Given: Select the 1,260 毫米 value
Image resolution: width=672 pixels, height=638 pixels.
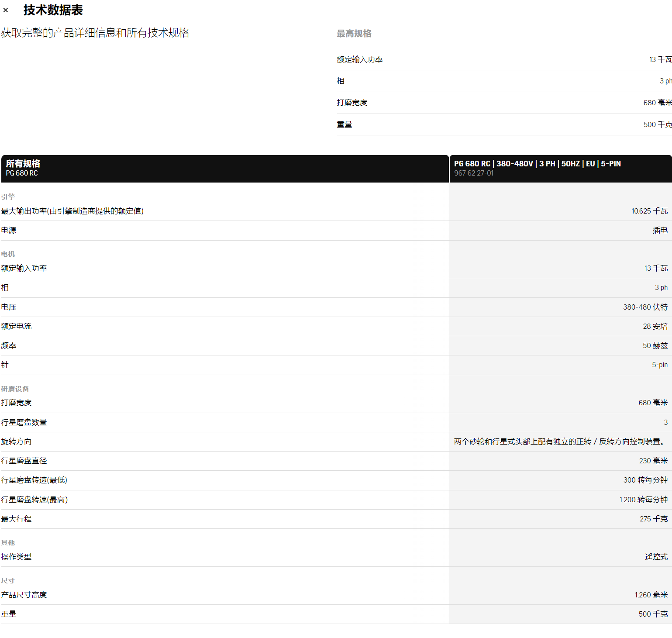Looking at the screenshot, I should coord(651,595).
